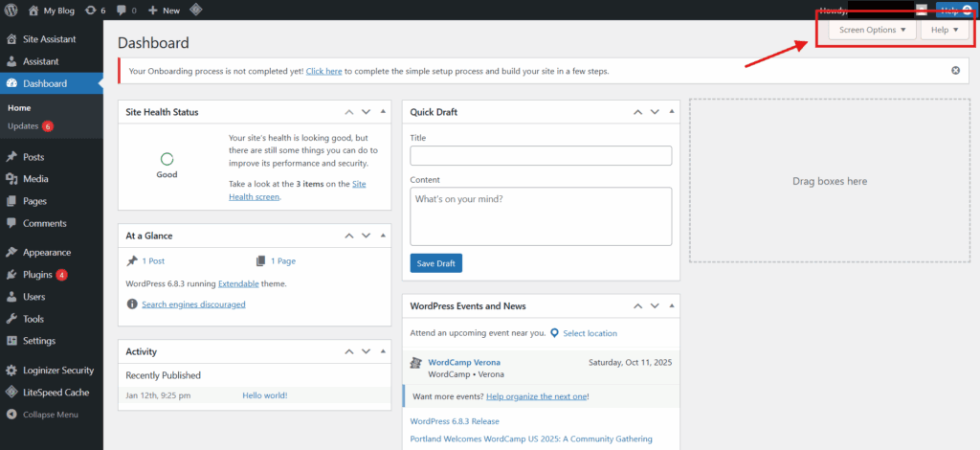Viewport: 980px width, 450px height.
Task: Open the Site Health screen link
Action: pyautogui.click(x=254, y=196)
